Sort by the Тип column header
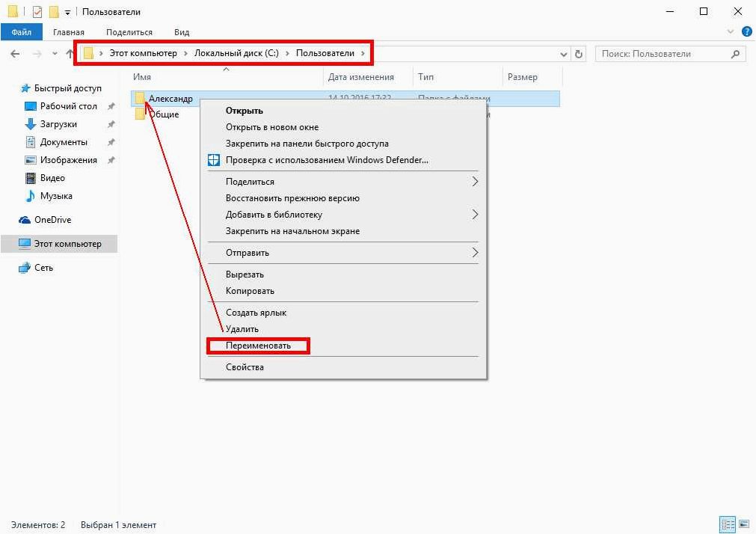Image resolution: width=756 pixels, height=534 pixels. pyautogui.click(x=425, y=77)
